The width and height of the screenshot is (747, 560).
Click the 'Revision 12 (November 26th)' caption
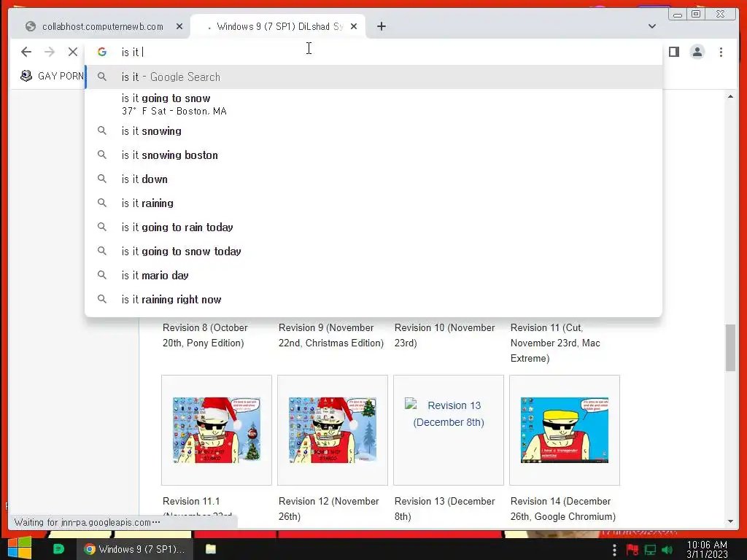[x=329, y=508]
